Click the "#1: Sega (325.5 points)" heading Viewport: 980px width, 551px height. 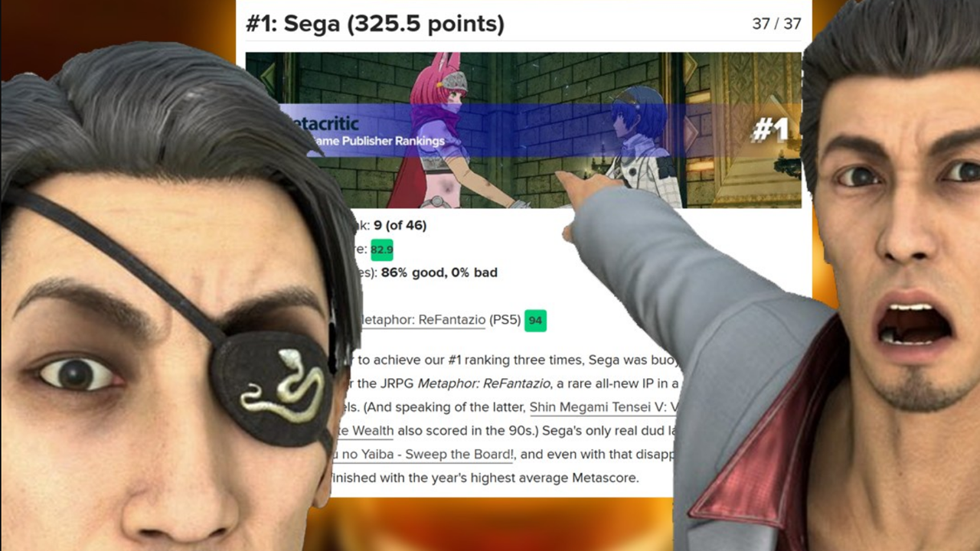[x=374, y=24]
